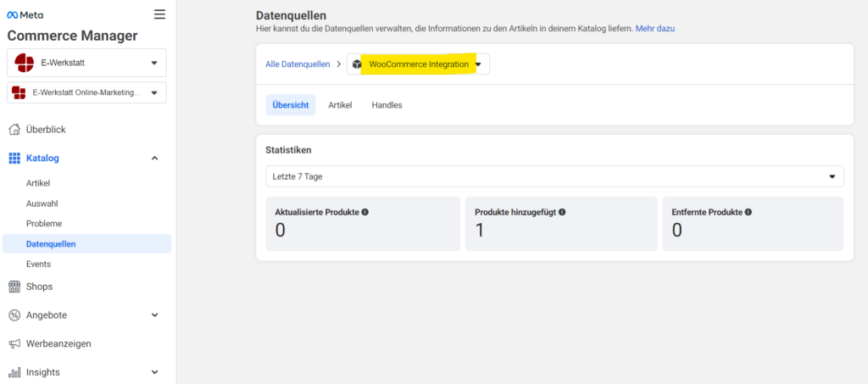Click the Aktualisierte Produkte label
This screenshot has height=384, width=868.
[317, 212]
